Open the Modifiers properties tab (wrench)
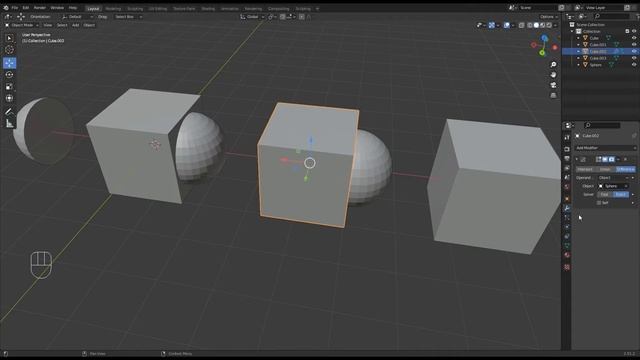Image resolution: width=640 pixels, height=360 pixels. (567, 208)
